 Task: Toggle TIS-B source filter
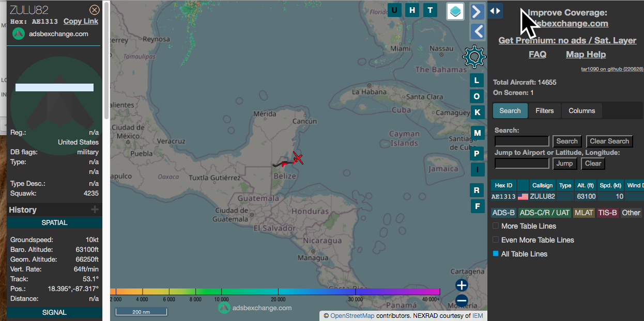pyautogui.click(x=607, y=213)
